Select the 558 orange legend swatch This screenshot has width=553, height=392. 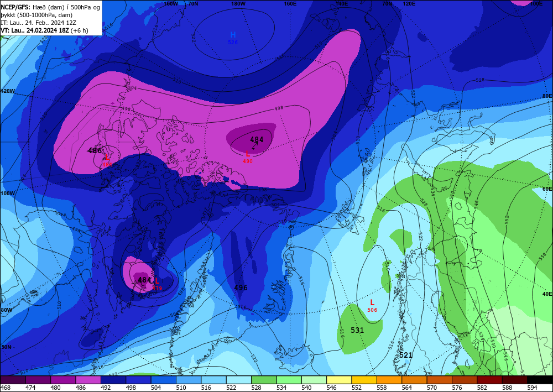[x=389, y=380]
